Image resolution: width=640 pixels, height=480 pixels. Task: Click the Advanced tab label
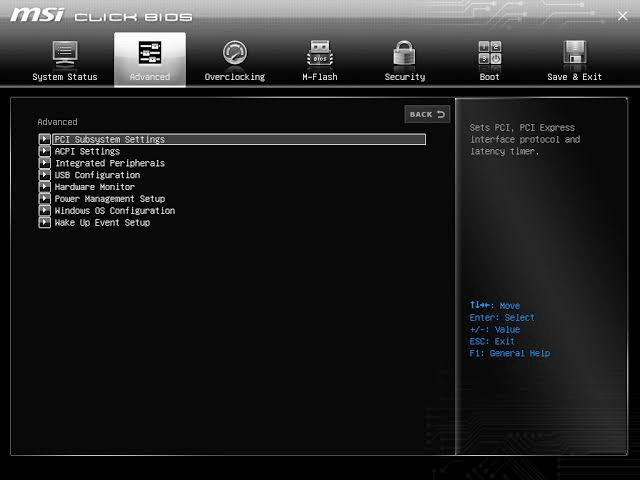(150, 77)
